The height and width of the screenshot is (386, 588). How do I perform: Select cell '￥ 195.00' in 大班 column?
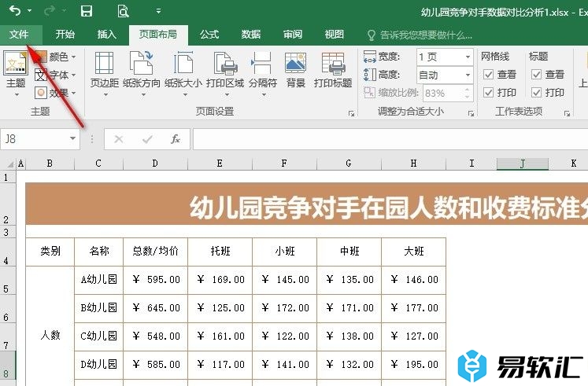click(413, 365)
